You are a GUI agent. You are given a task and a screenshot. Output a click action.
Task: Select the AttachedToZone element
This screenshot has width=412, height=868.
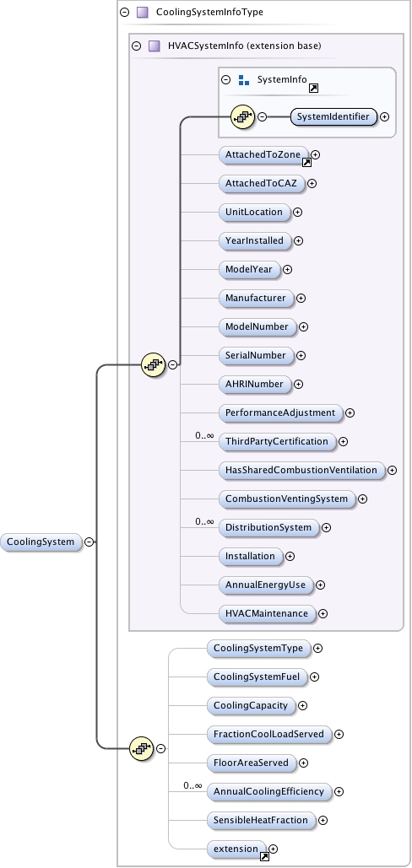pos(263,155)
